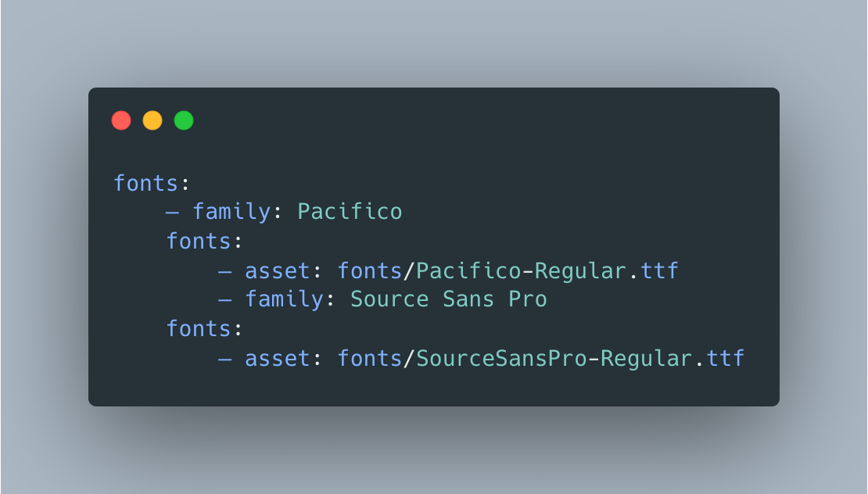Viewport: 868px width, 494px height.
Task: Click the top-level unindented fonts key
Action: coord(145,183)
